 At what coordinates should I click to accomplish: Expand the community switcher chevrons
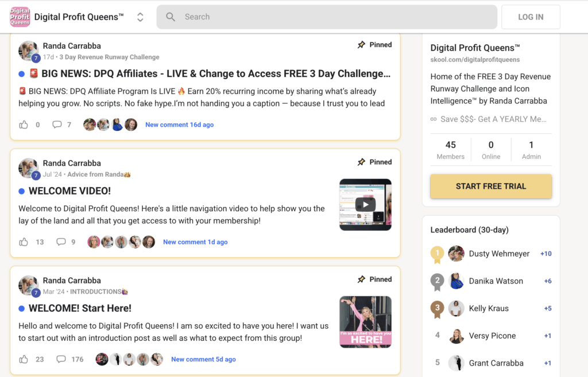[140, 17]
